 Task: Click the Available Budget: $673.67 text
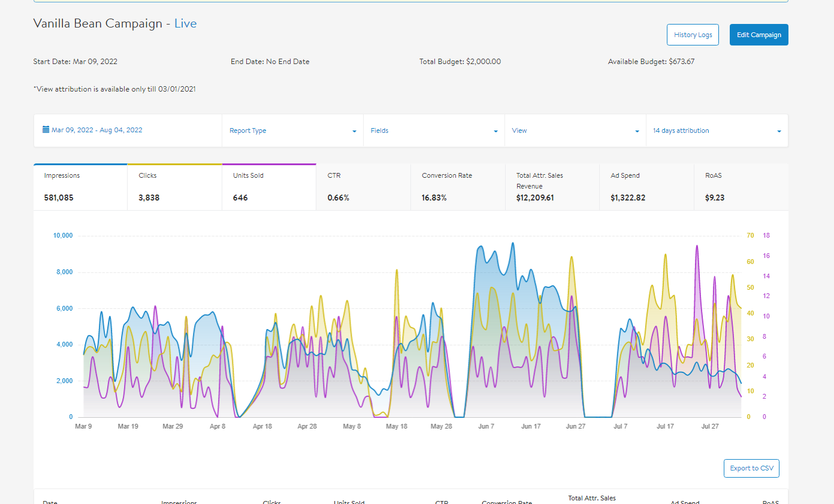tap(651, 62)
